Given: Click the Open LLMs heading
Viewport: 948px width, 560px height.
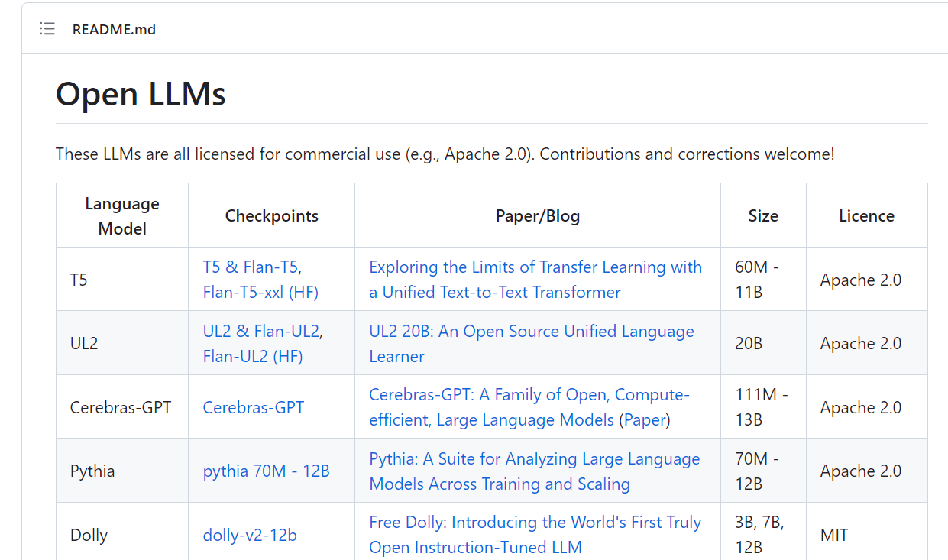Looking at the screenshot, I should coord(141,94).
